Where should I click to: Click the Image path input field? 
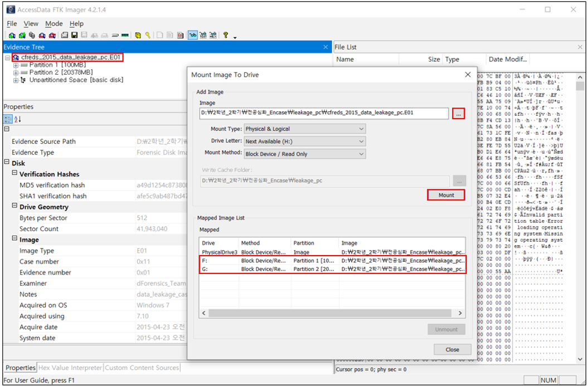(324, 113)
